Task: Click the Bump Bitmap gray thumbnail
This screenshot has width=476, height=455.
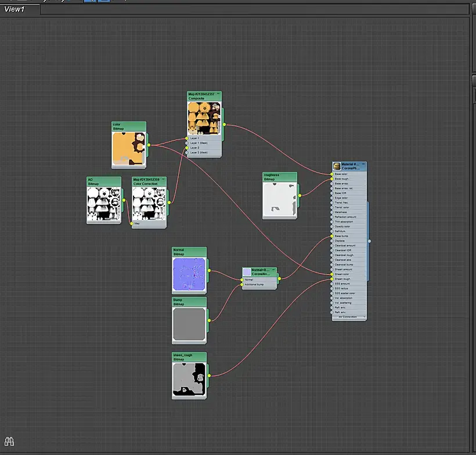Action: coord(189,324)
